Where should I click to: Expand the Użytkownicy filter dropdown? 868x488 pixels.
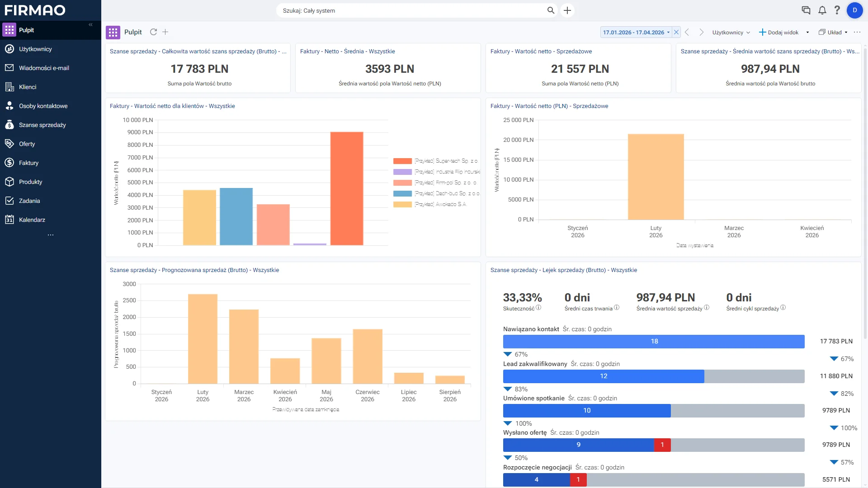[x=731, y=32]
